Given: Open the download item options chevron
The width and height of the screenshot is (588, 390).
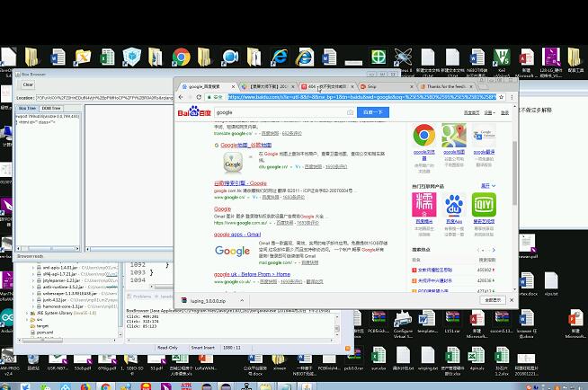Looking at the screenshot, I should coord(242,300).
